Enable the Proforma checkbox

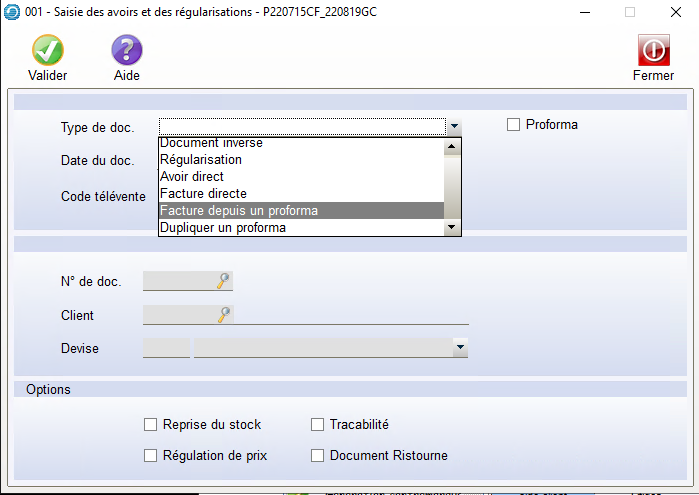(x=514, y=125)
